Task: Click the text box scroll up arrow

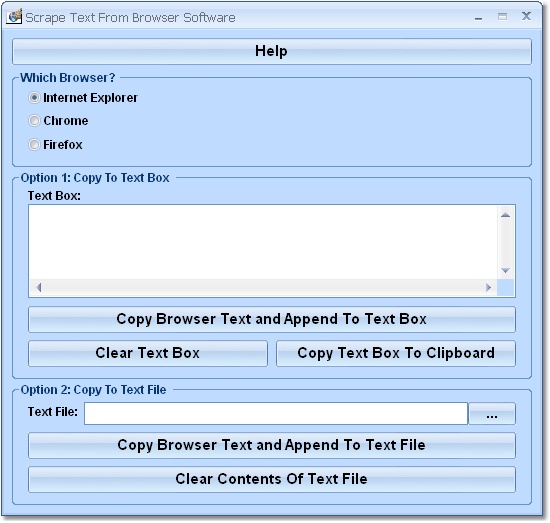Action: tap(505, 215)
